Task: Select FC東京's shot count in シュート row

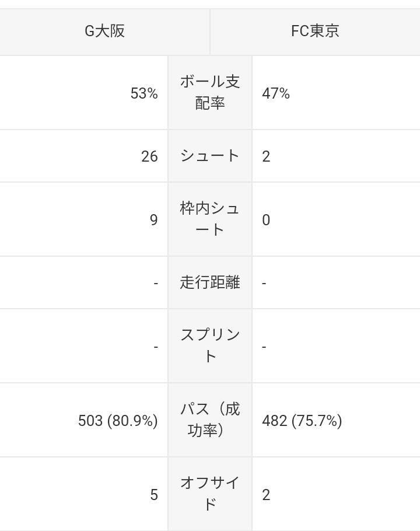Action: [266, 156]
